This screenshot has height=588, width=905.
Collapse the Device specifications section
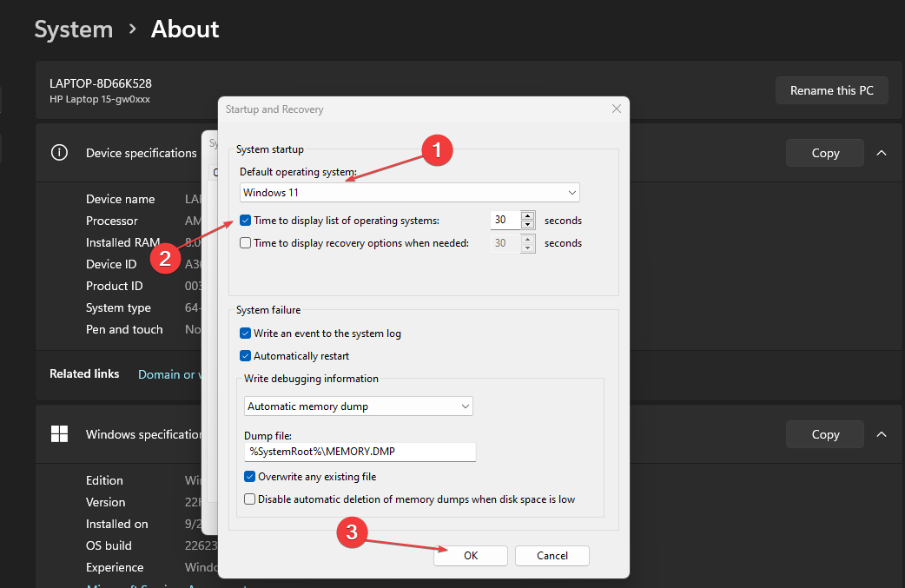point(882,153)
